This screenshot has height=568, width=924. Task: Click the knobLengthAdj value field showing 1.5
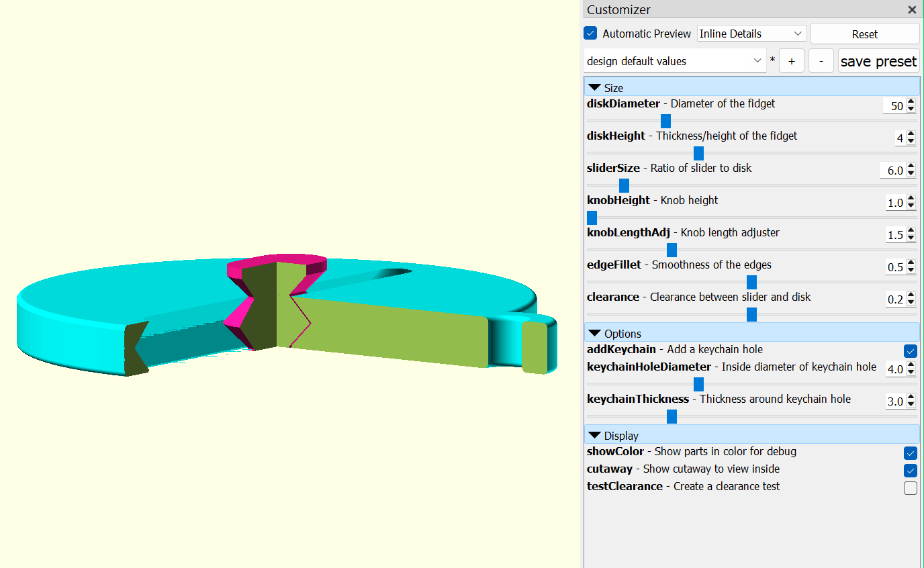[895, 235]
